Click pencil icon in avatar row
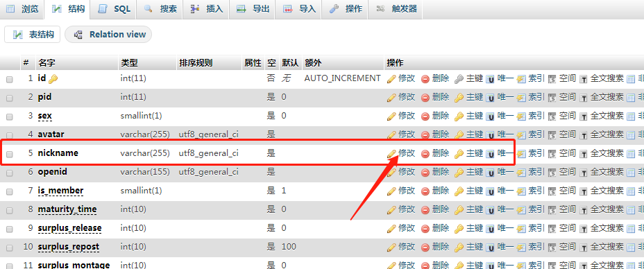This screenshot has width=644, height=269. pos(391,134)
